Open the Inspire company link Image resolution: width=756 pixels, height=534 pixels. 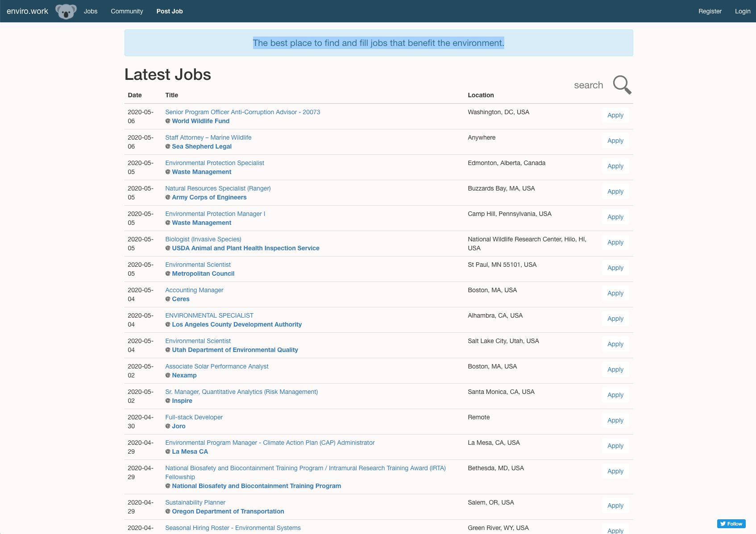tap(182, 401)
